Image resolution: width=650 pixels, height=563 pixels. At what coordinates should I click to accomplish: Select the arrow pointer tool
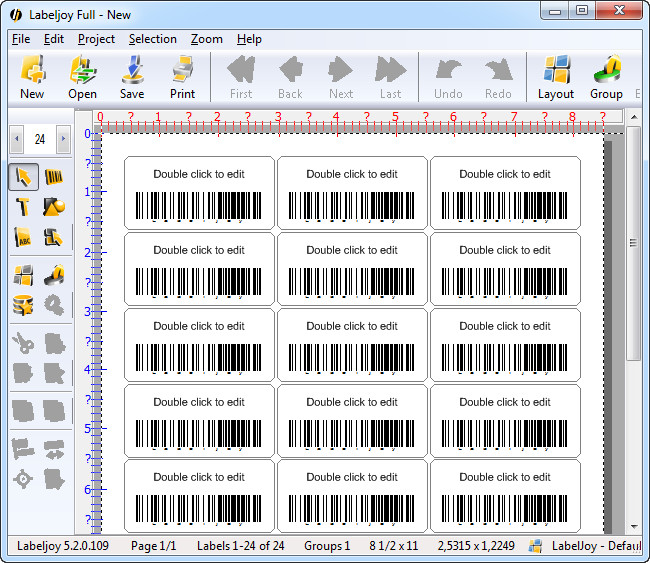tap(24, 177)
